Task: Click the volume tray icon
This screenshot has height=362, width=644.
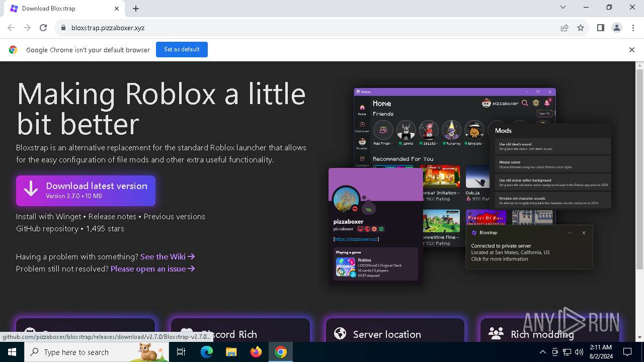Action: 579,352
